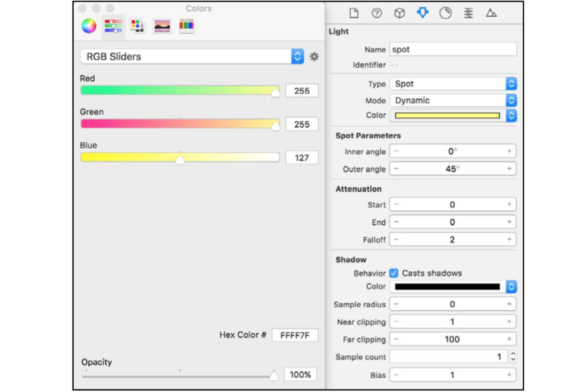Click the yellow light color swatch
Screen dimensions: 583x392
(447, 115)
